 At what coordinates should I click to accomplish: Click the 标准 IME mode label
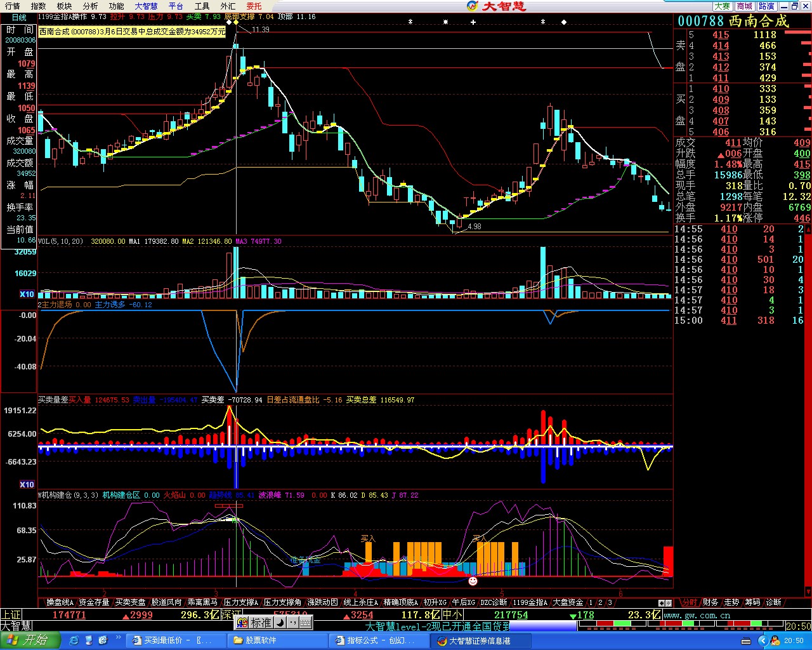coord(261,623)
